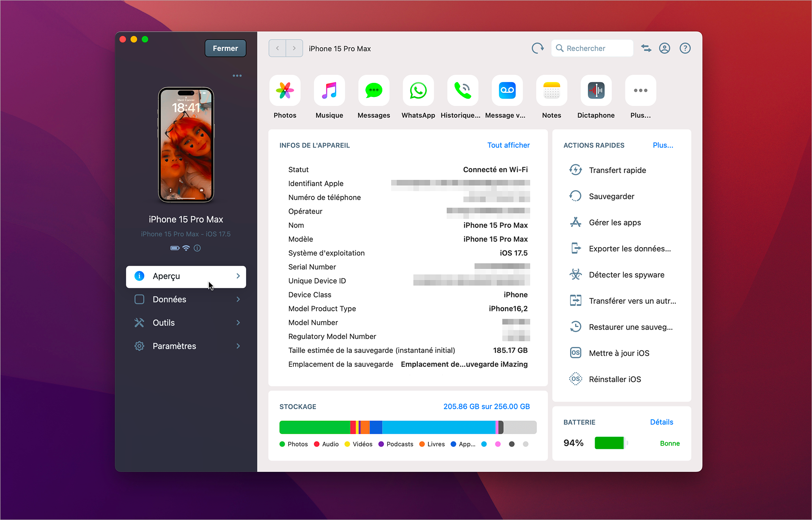Expand the Paramètres sidebar section
The height and width of the screenshot is (520, 812).
[x=186, y=346]
